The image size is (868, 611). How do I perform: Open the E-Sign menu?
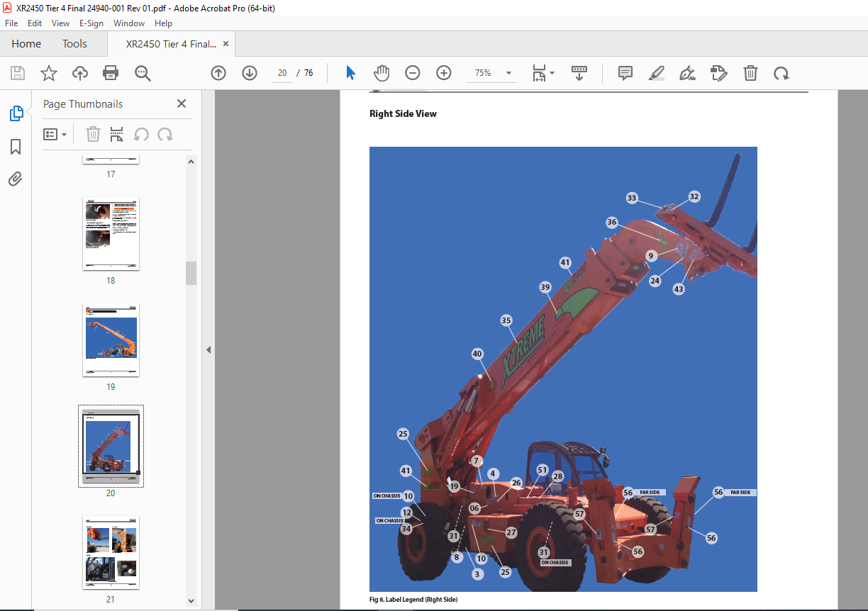click(x=91, y=23)
